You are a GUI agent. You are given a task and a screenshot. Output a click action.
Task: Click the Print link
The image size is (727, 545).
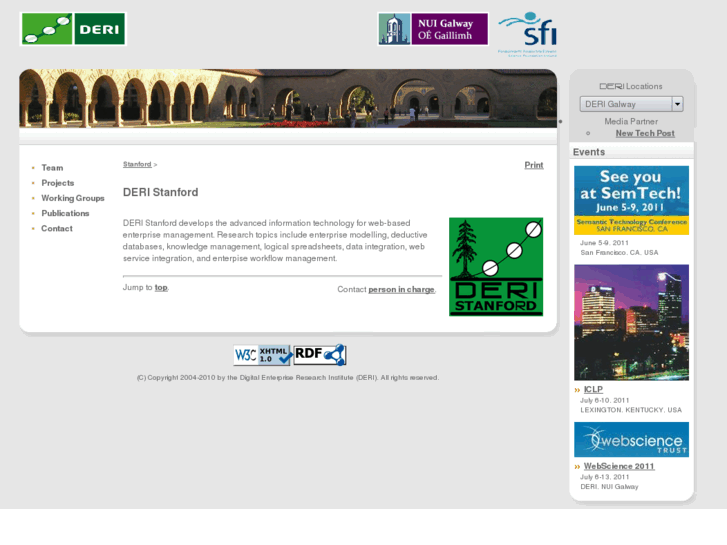(x=534, y=165)
